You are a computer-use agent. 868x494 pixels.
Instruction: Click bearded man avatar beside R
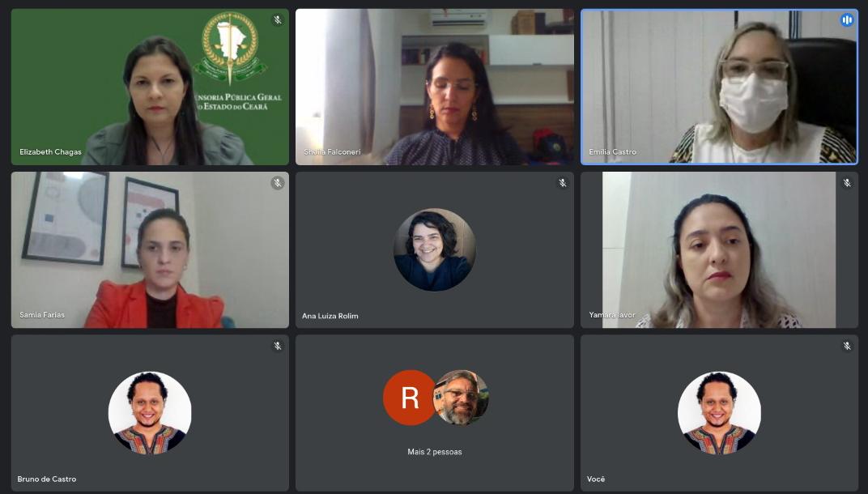pos(462,398)
